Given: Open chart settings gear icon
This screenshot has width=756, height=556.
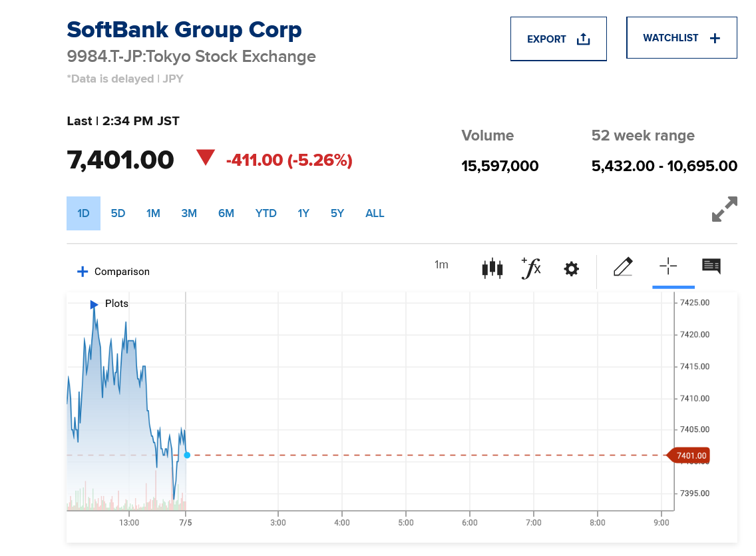Looking at the screenshot, I should [x=571, y=269].
